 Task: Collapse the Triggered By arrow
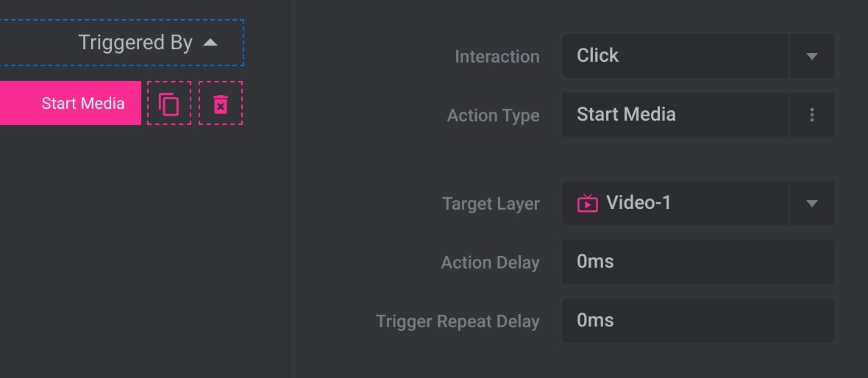(x=210, y=43)
